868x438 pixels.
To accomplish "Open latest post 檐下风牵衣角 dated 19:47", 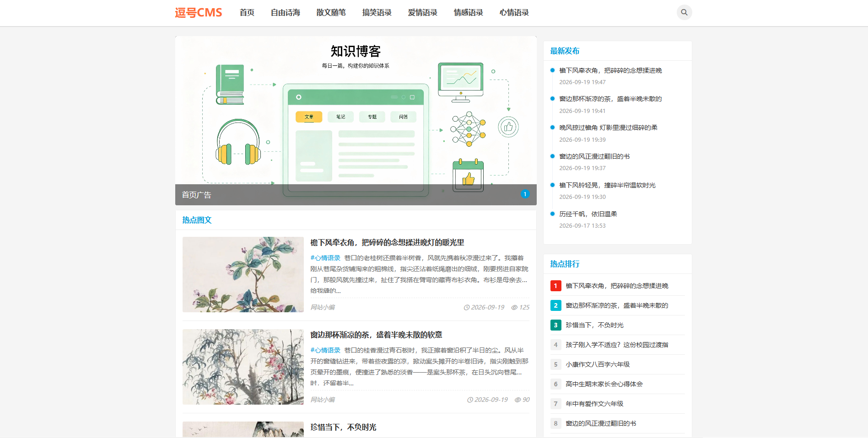I will pyautogui.click(x=610, y=70).
